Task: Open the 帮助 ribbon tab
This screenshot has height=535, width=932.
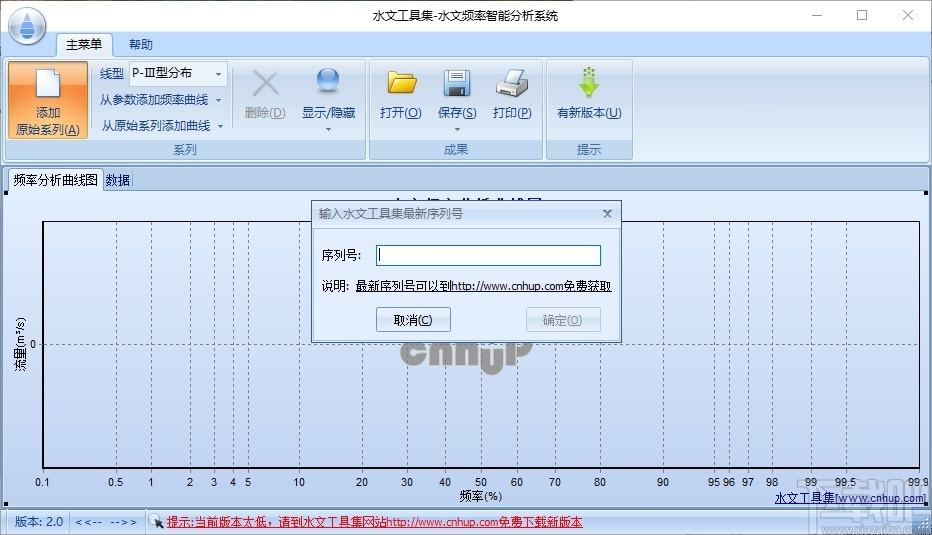Action: click(141, 45)
